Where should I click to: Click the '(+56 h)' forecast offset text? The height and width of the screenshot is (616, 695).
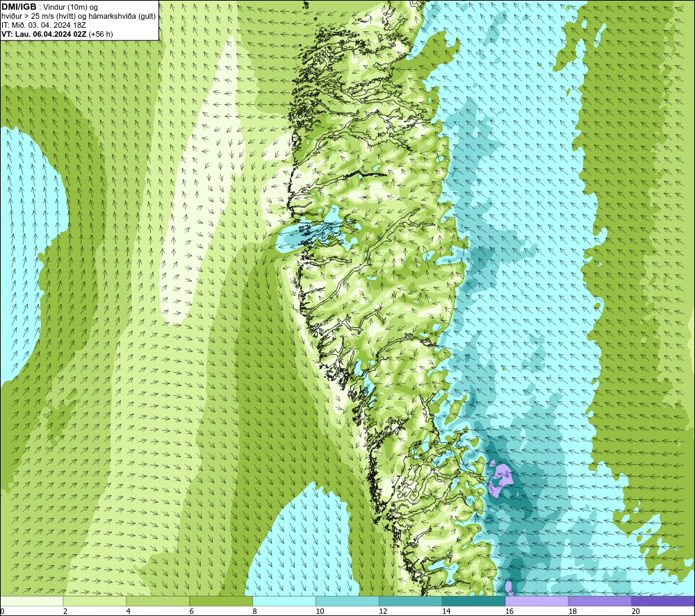pos(101,33)
